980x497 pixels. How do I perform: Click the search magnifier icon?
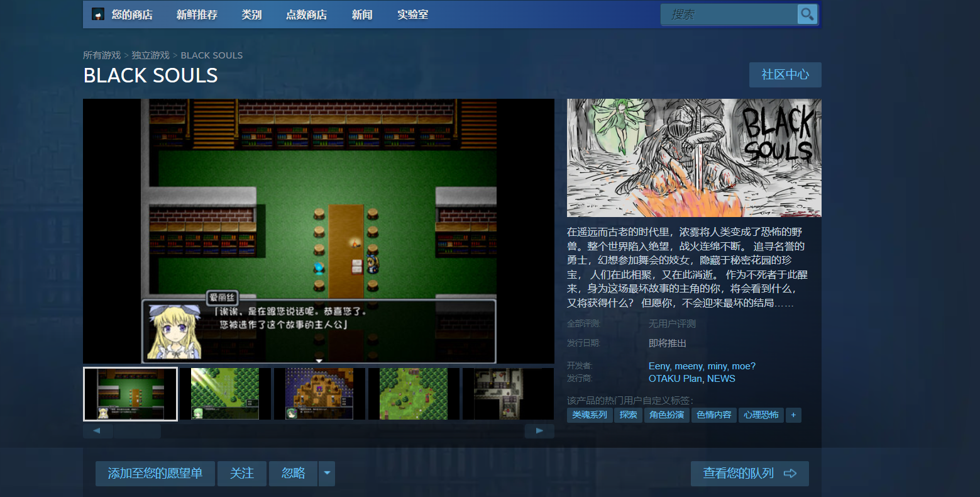(x=807, y=14)
